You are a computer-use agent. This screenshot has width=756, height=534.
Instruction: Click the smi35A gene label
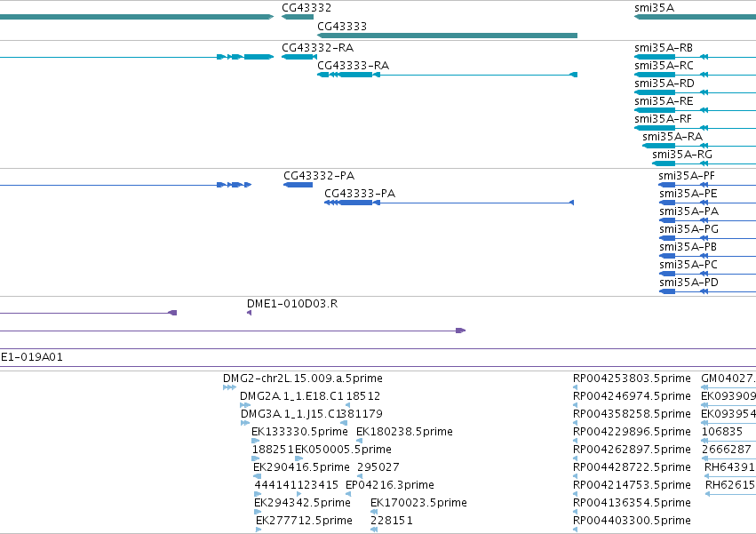pyautogui.click(x=654, y=8)
